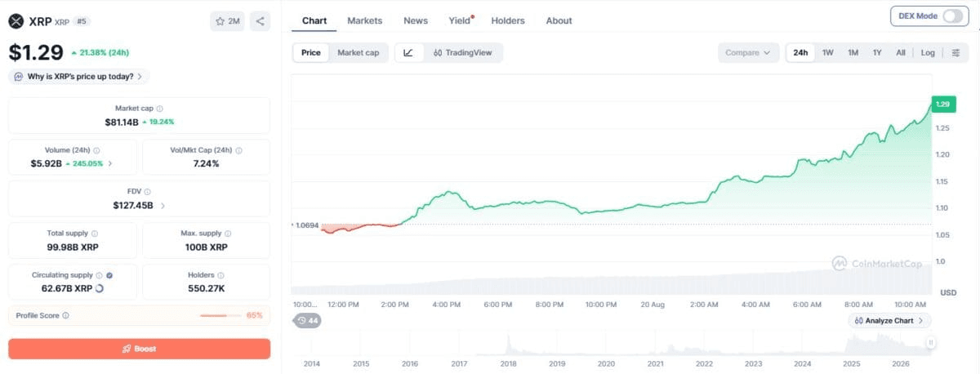Open TradingView chart mode

[x=463, y=52]
